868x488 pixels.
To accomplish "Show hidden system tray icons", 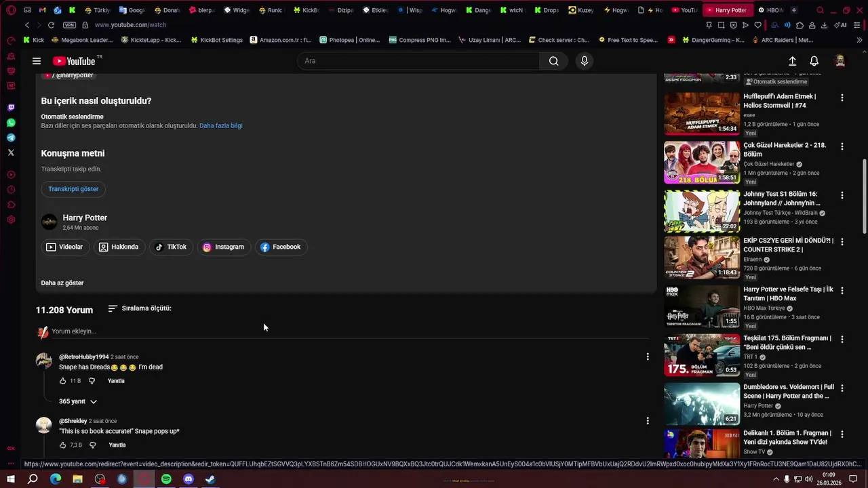I will pyautogui.click(x=776, y=479).
